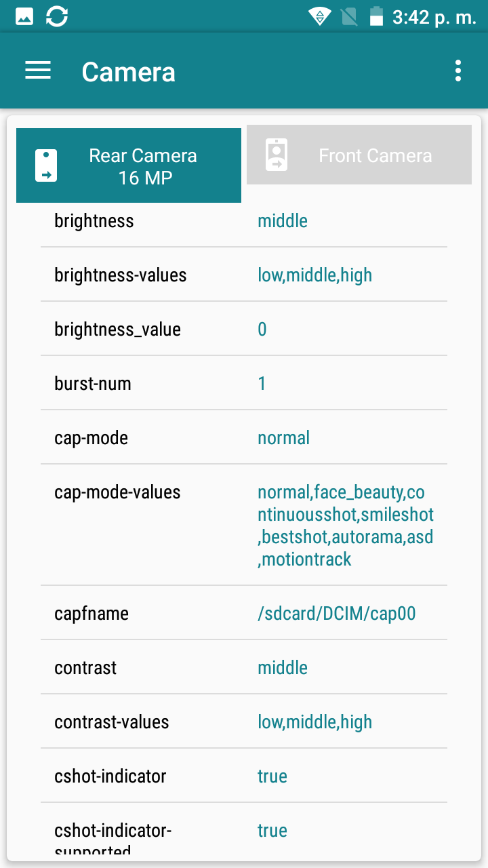Tap the clock showing 3:42 p. m.
488x868 pixels.
pyautogui.click(x=434, y=18)
